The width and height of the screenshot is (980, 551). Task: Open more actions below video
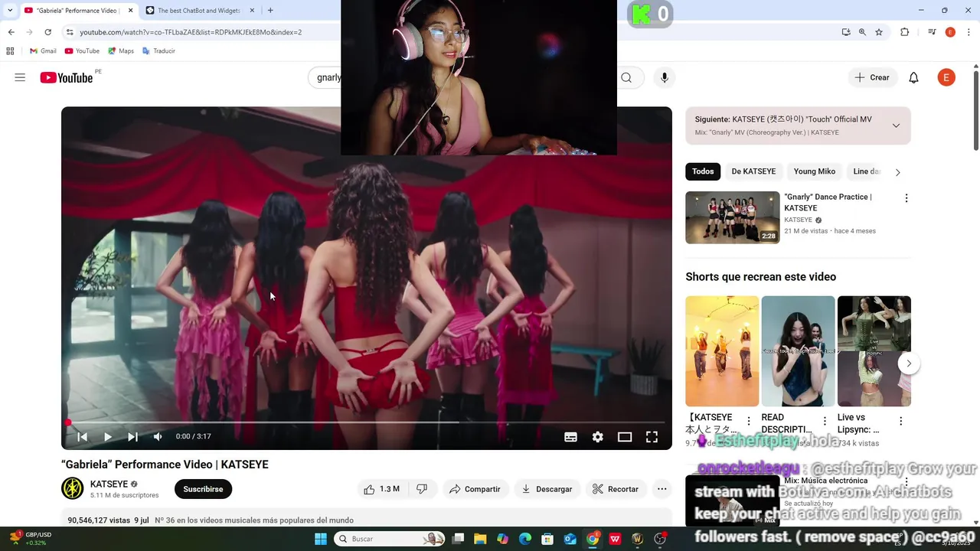[661, 489]
